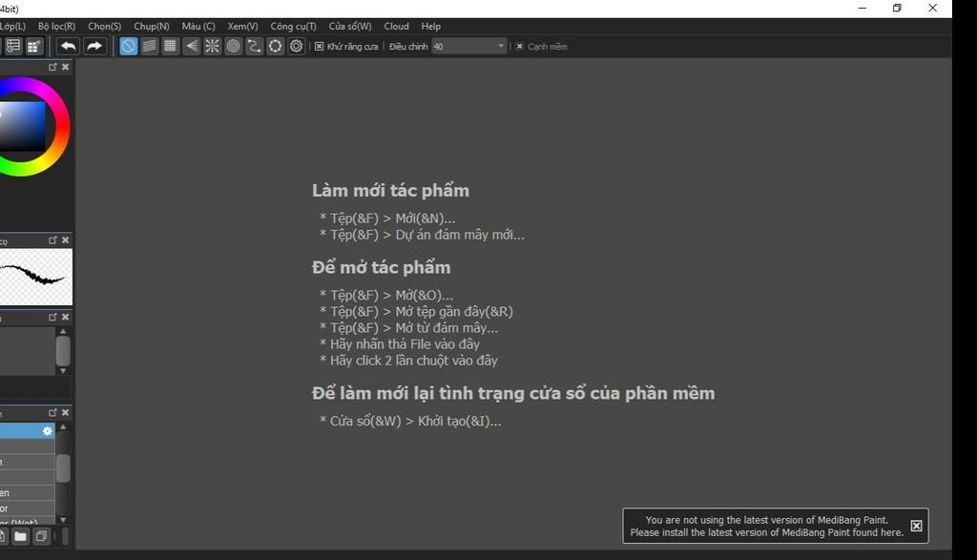Select the highlighted blue brush row
Screen dimensions: 977x560
pos(28,431)
